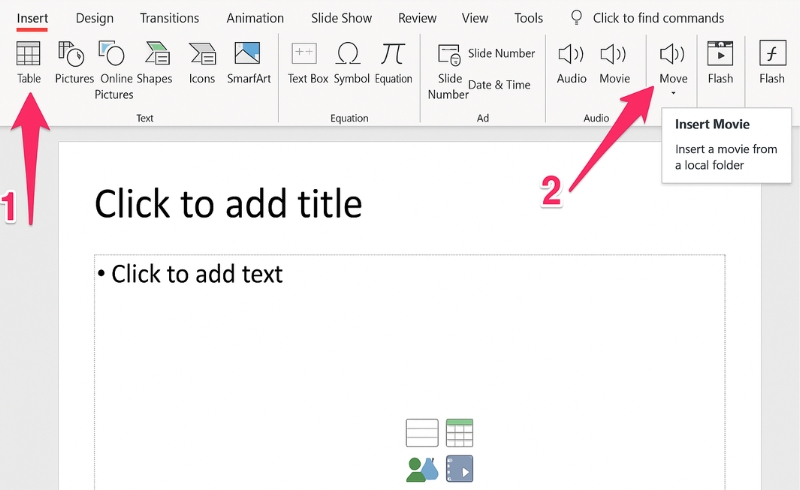Open the Tools tab
Screen dimensions: 800x490
[x=528, y=18]
